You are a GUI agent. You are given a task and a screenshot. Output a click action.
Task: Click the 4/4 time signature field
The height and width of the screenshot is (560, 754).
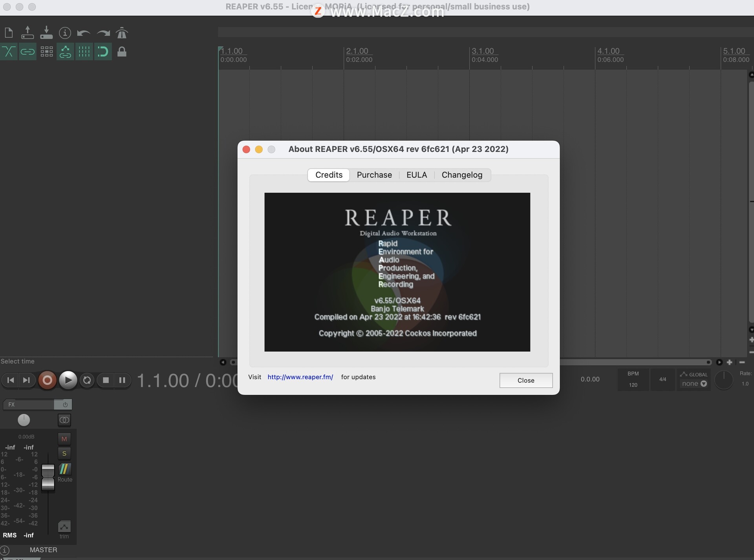tap(663, 379)
